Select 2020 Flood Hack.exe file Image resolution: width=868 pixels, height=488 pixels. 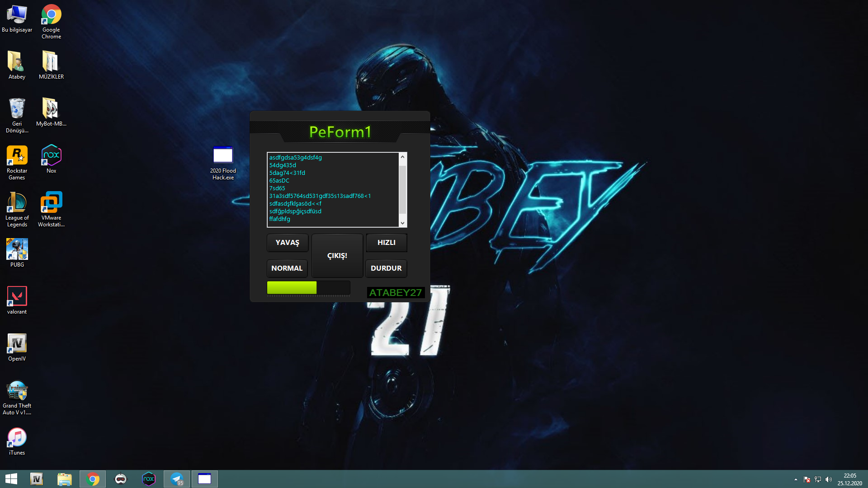click(223, 163)
